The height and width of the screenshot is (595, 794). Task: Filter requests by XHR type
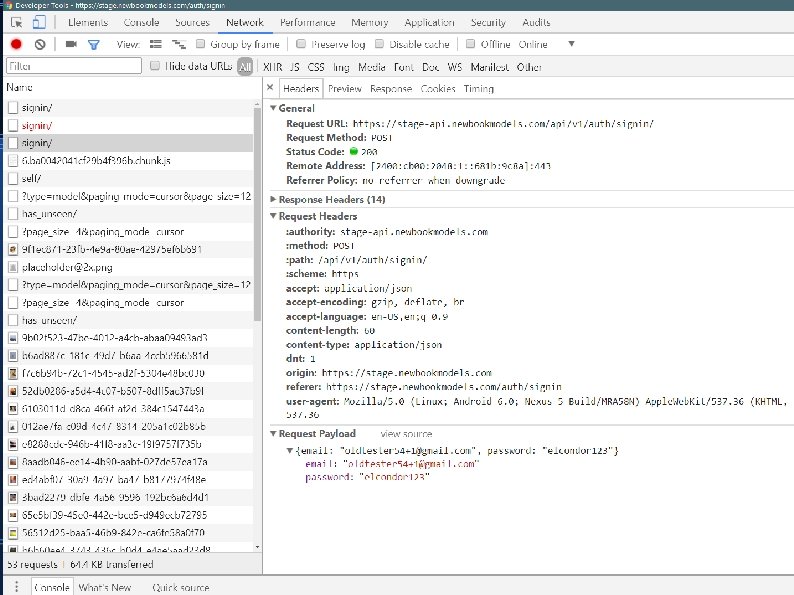tap(271, 67)
